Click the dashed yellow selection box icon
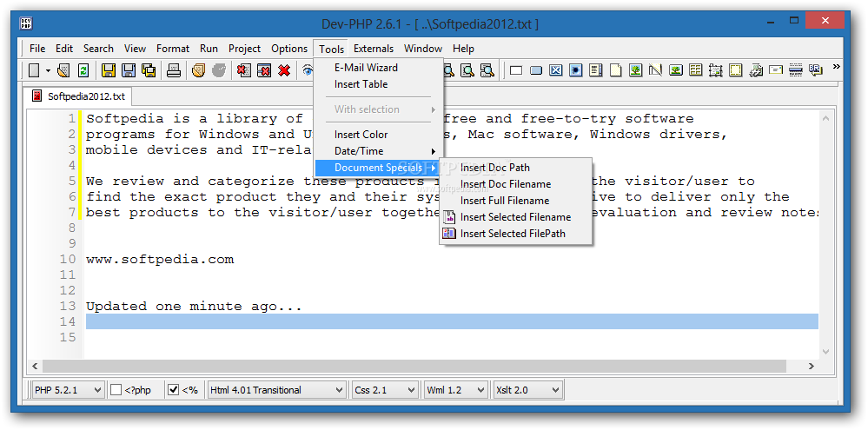 click(x=735, y=70)
